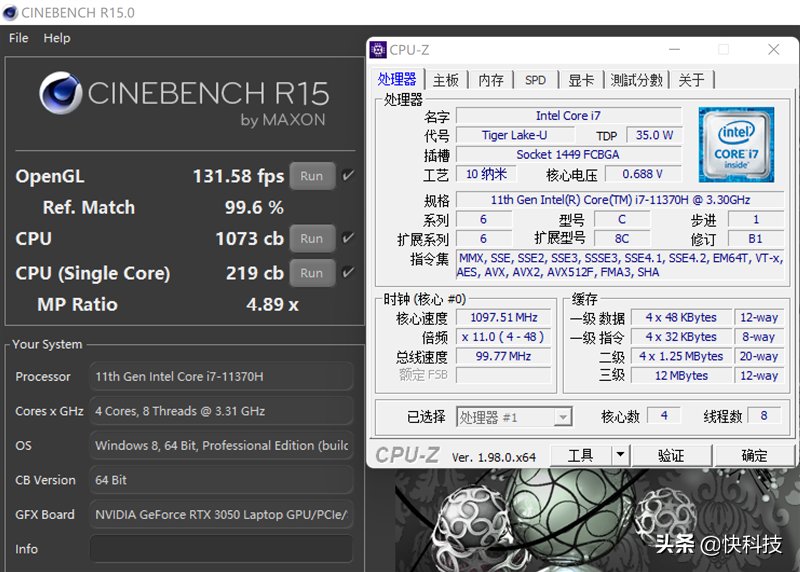Screen dimensions: 800x572
Task: Click the 验证 button in CPU-Z
Action: [x=671, y=455]
